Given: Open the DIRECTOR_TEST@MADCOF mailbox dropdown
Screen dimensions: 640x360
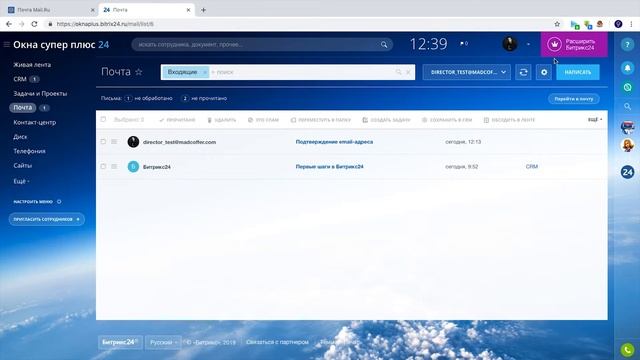Looking at the screenshot, I should click(x=467, y=72).
